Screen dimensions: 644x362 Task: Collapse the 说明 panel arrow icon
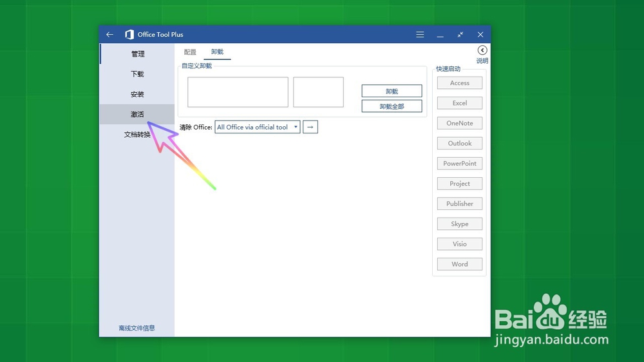[x=482, y=50]
